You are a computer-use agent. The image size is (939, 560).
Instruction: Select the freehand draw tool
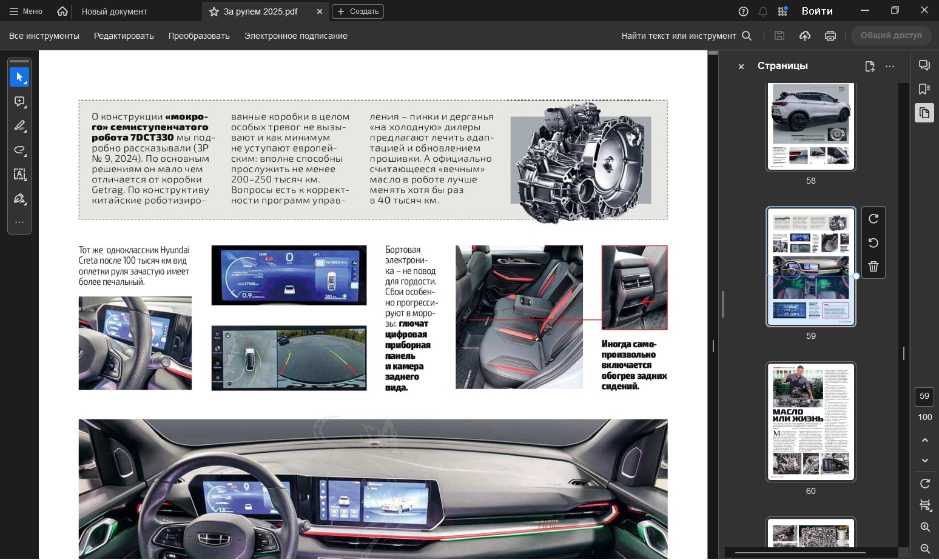click(x=19, y=150)
